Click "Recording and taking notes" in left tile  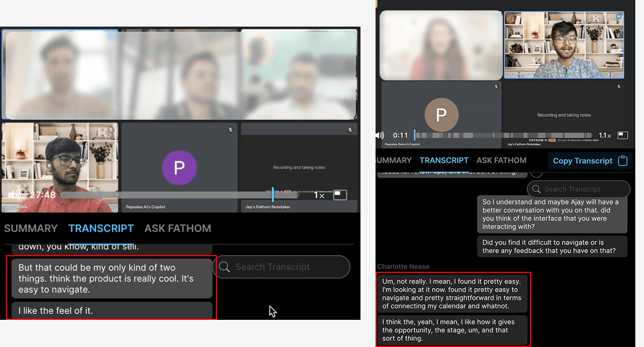pos(299,168)
